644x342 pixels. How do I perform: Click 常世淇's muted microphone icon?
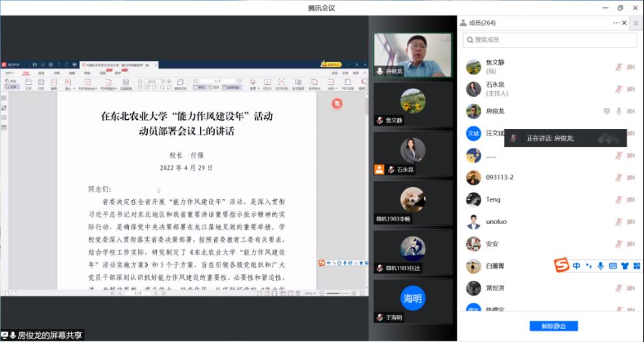tap(619, 289)
